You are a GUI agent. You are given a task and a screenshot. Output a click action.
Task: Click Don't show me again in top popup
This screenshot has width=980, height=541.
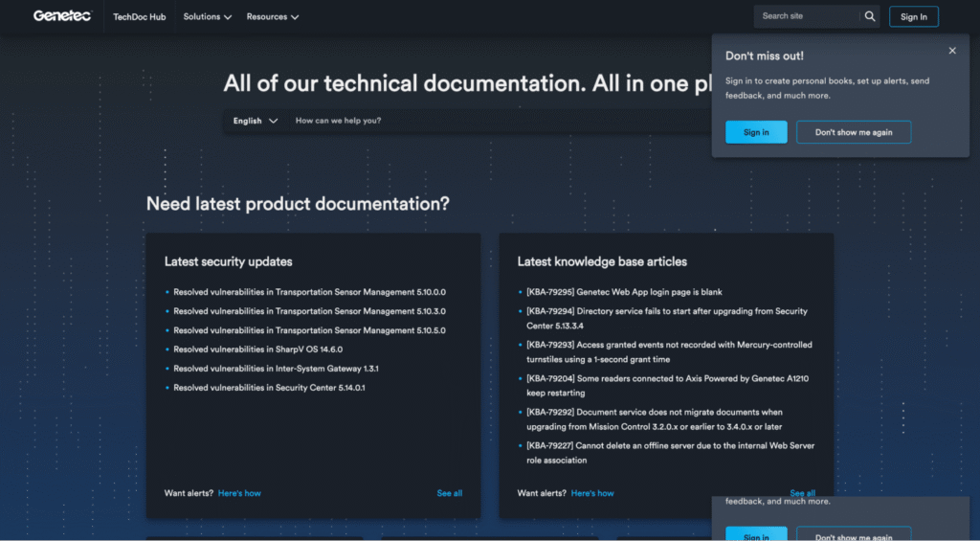point(853,132)
